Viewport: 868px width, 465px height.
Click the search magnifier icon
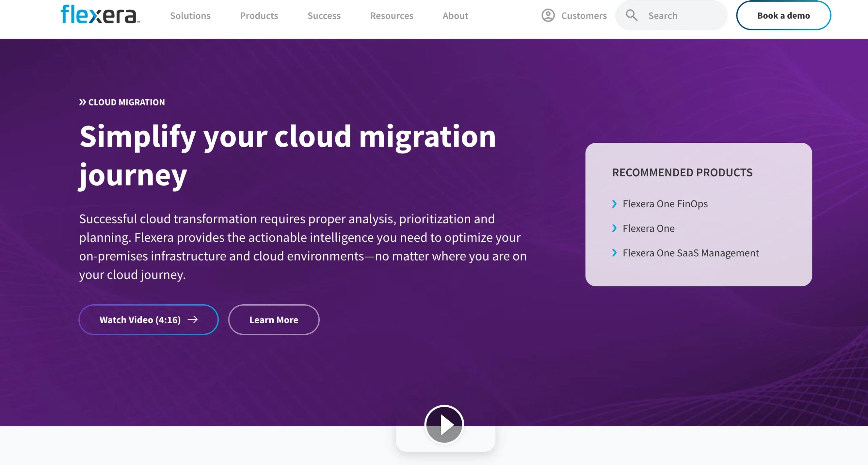631,15
